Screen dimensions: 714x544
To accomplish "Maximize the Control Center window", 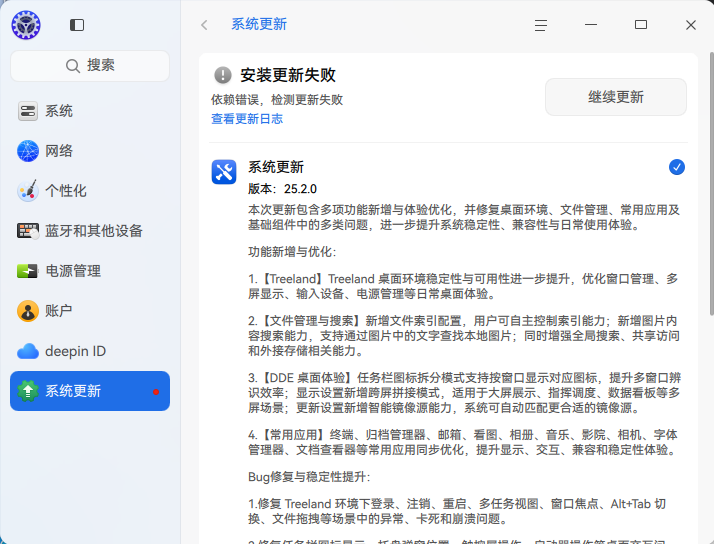I will point(641,25).
